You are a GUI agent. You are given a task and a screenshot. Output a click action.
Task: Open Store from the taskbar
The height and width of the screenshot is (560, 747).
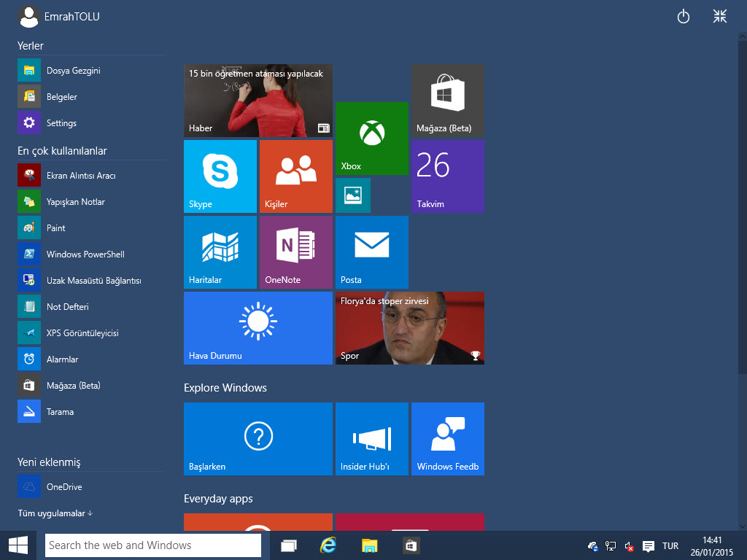[x=410, y=545]
